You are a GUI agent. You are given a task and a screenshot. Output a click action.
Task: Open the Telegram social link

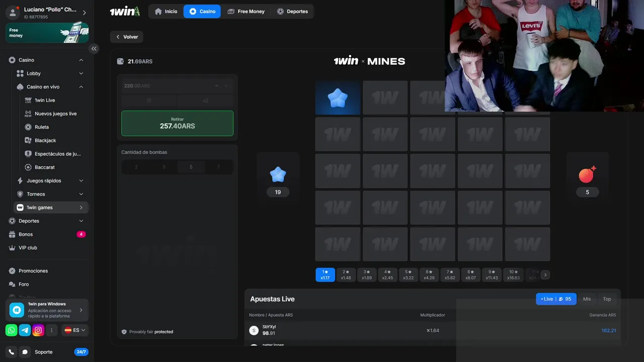(25, 330)
